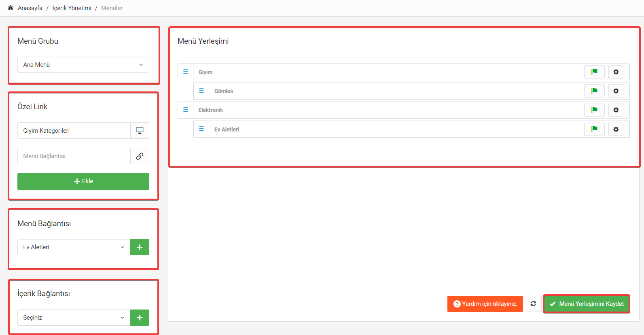This screenshot has height=335, width=644.
Task: Open settings gear for Elektronik
Action: (616, 110)
